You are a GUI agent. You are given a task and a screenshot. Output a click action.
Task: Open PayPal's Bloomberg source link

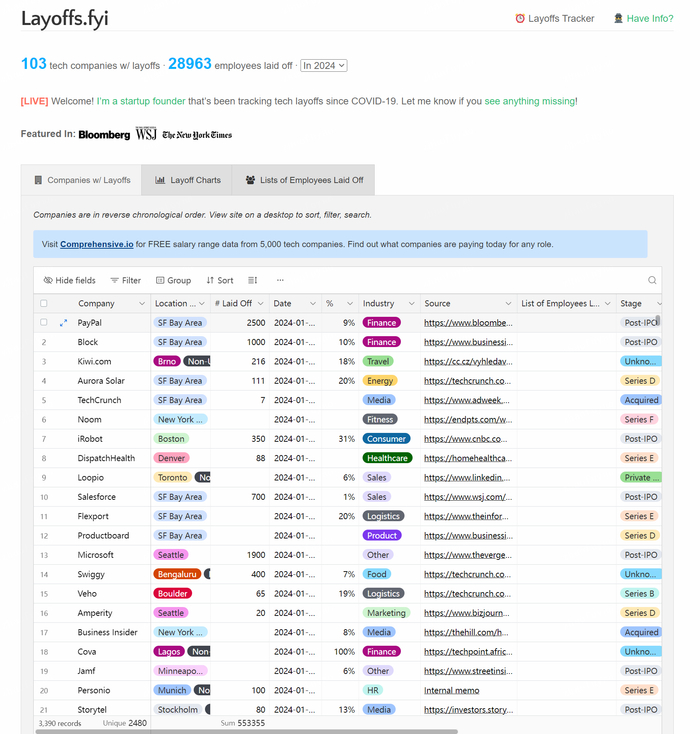click(x=468, y=323)
